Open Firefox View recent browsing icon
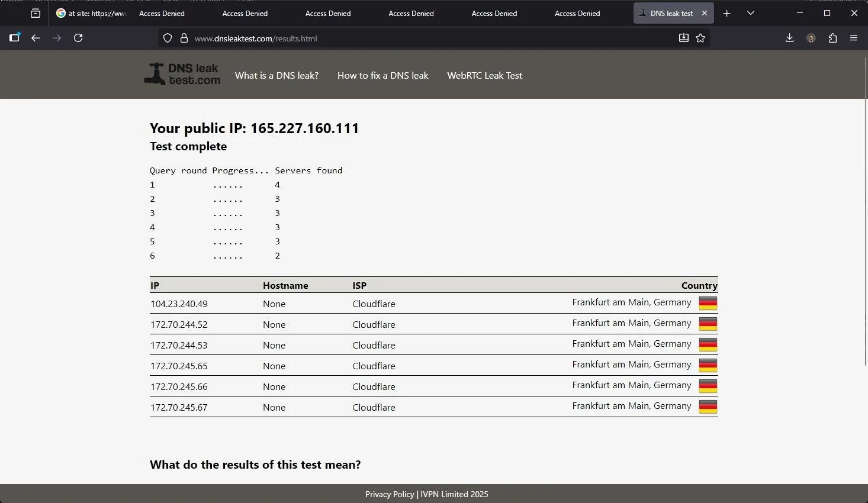The width and height of the screenshot is (868, 503). tap(36, 13)
